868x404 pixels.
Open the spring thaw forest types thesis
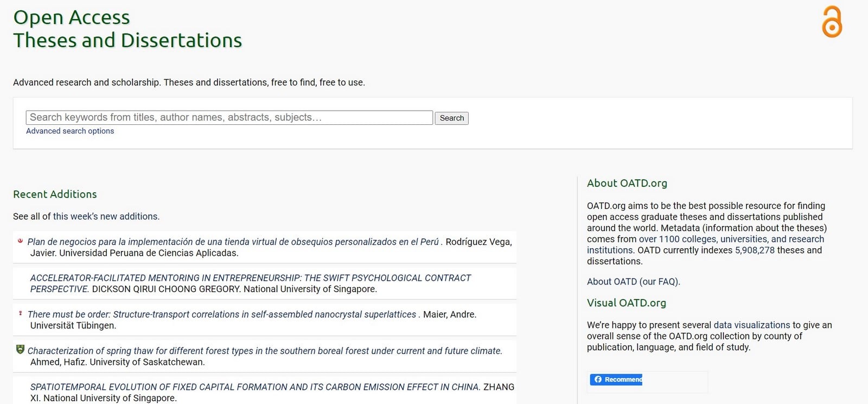click(x=265, y=351)
